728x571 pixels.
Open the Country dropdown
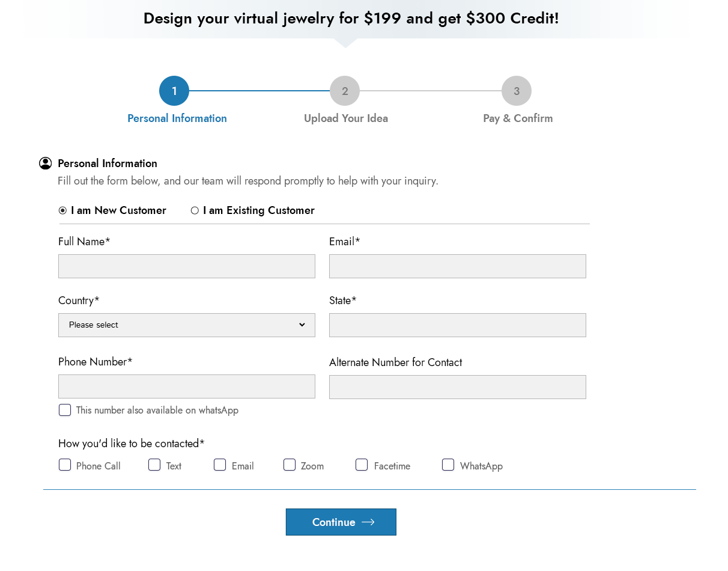(x=187, y=325)
